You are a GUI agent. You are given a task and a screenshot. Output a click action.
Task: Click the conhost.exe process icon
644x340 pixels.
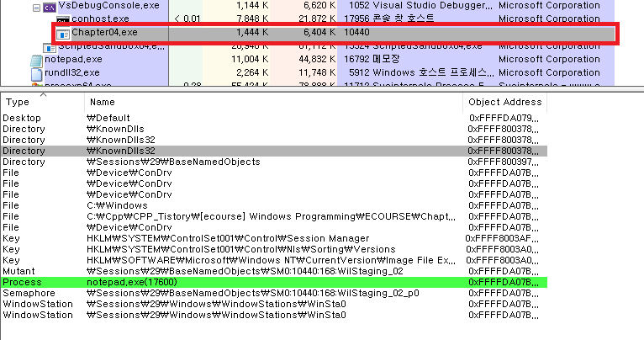tap(63, 20)
